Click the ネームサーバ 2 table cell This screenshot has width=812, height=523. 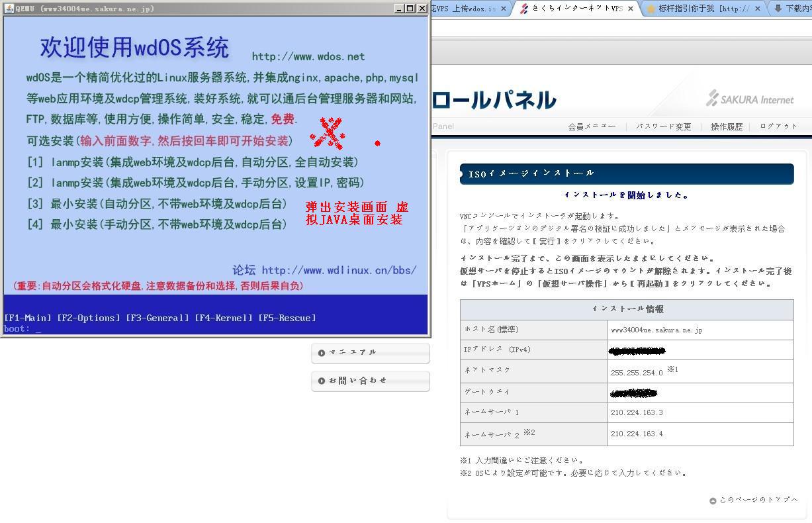tap(534, 434)
